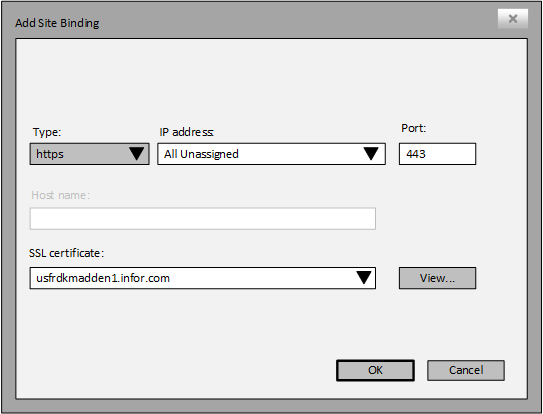The image size is (543, 414).
Task: Dismiss the dialog with Cancel
Action: coord(466,370)
